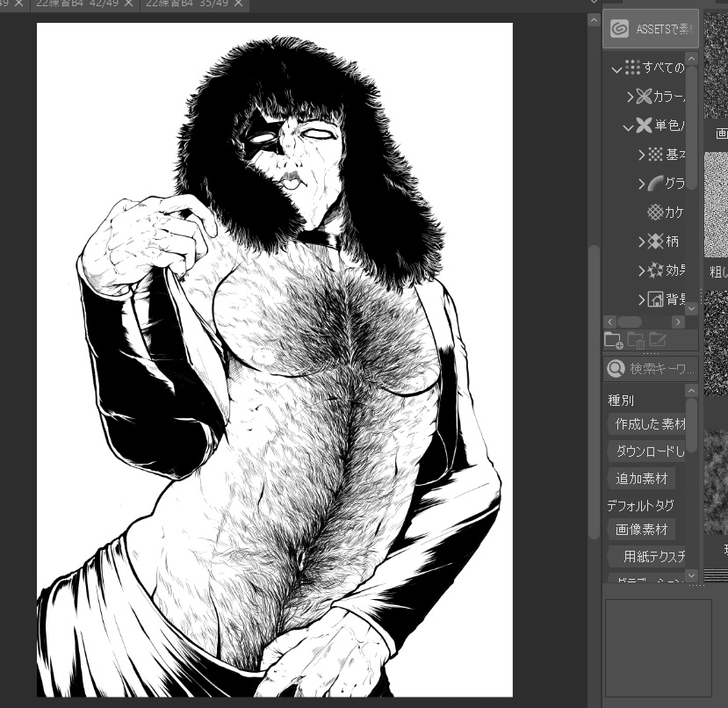This screenshot has width=728, height=708.
Task: Expand the カラー pattern folder
Action: [x=630, y=98]
